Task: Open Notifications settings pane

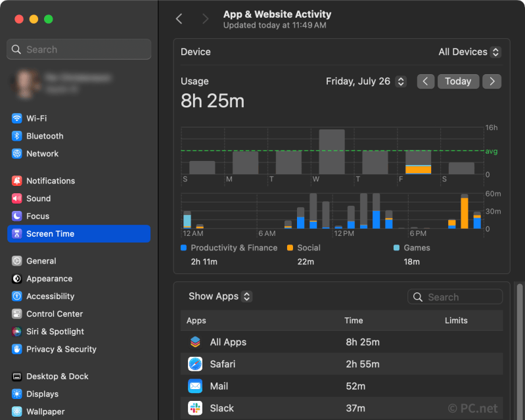Action: (x=79, y=181)
